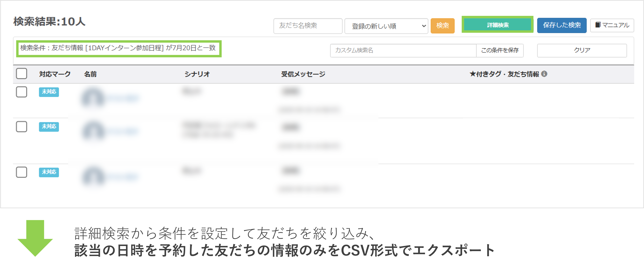Viewport: 644px width, 268px height.
Task: Open 保存した検索 saved searches
Action: click(x=562, y=25)
